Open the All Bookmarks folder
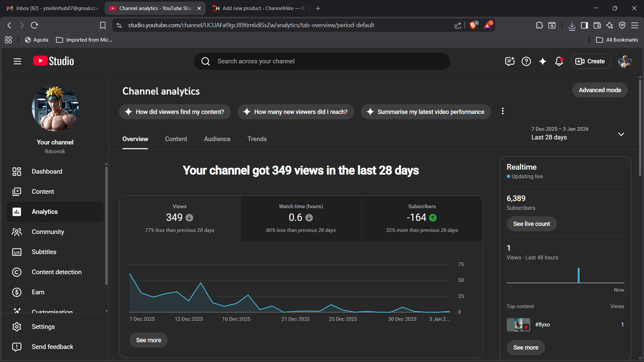Screen dimensions: 644x362 [x=617, y=40]
